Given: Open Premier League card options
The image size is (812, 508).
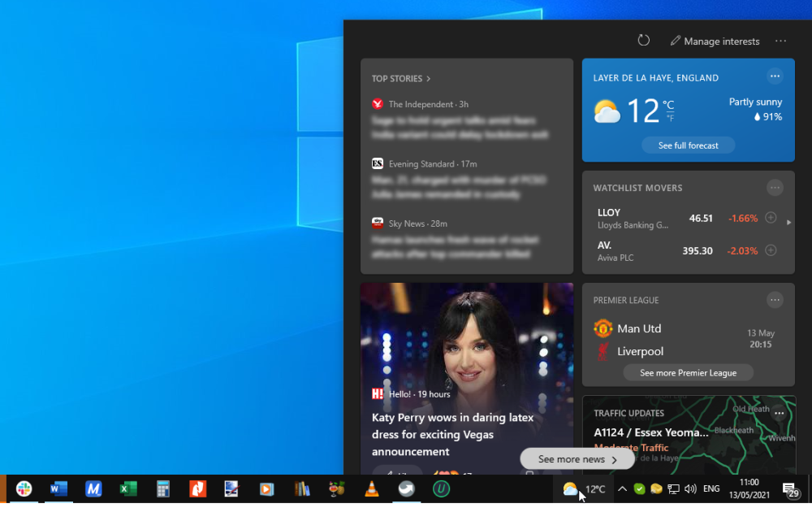Looking at the screenshot, I should pos(775,300).
